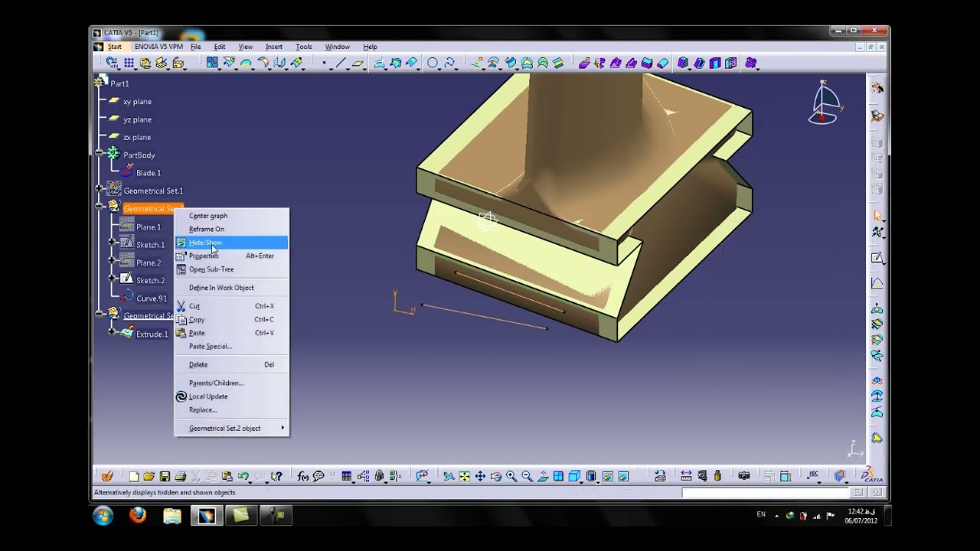Viewport: 980px width, 551px height.
Task: Click the Windows Start orb
Action: tap(103, 515)
